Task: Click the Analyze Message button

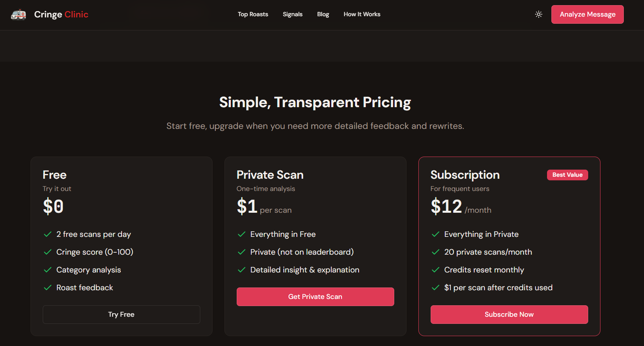Action: coord(587,14)
